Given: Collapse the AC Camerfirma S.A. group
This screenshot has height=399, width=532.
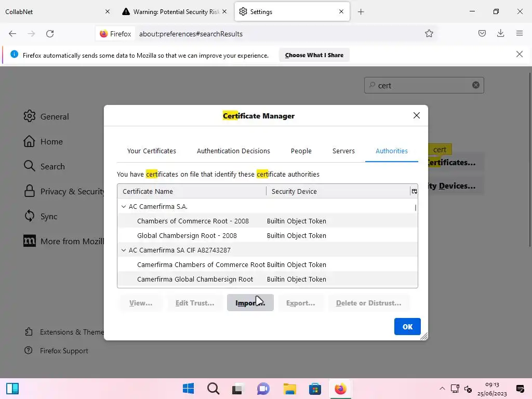Looking at the screenshot, I should [124, 206].
